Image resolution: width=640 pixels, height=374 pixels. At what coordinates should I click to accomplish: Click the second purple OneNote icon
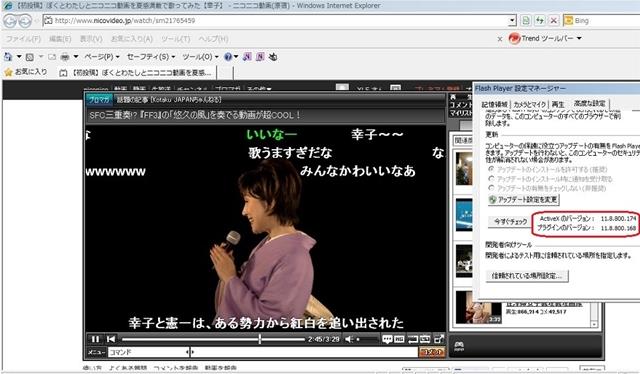(260, 57)
